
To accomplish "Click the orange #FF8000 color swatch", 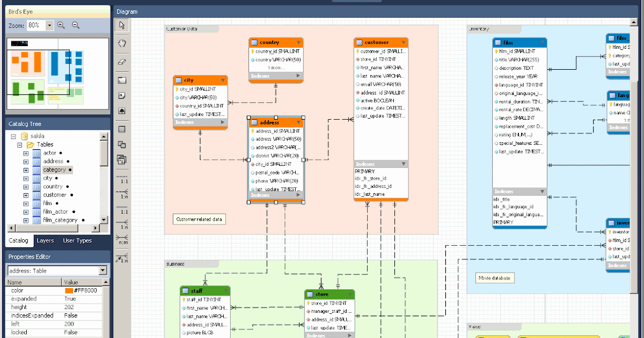I will 69,290.
